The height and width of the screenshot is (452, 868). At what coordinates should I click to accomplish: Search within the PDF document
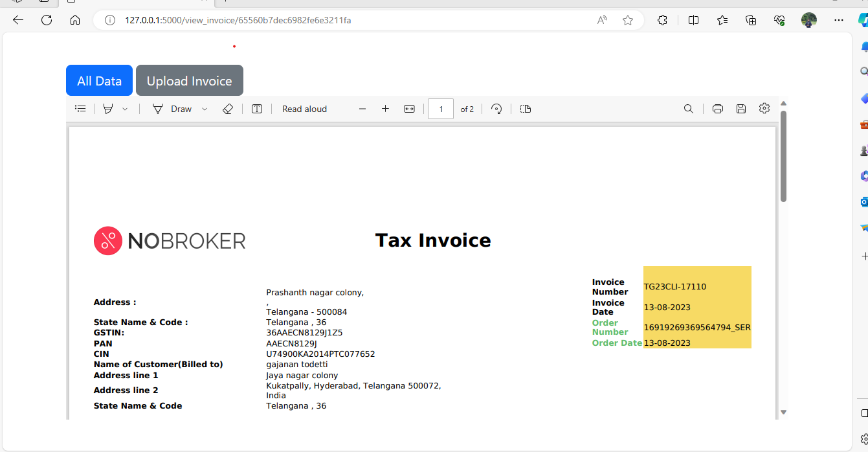[x=689, y=108]
